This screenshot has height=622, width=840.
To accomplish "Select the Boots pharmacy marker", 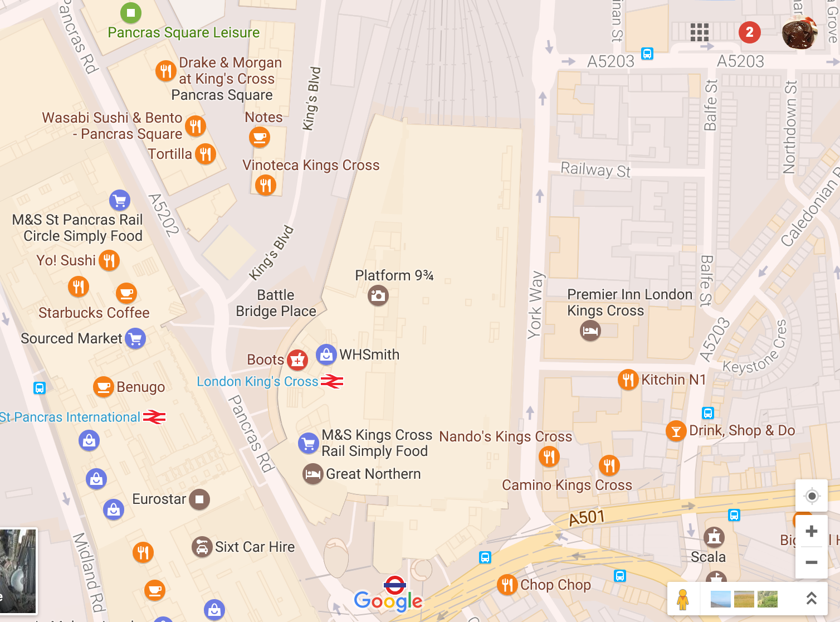I will [297, 361].
